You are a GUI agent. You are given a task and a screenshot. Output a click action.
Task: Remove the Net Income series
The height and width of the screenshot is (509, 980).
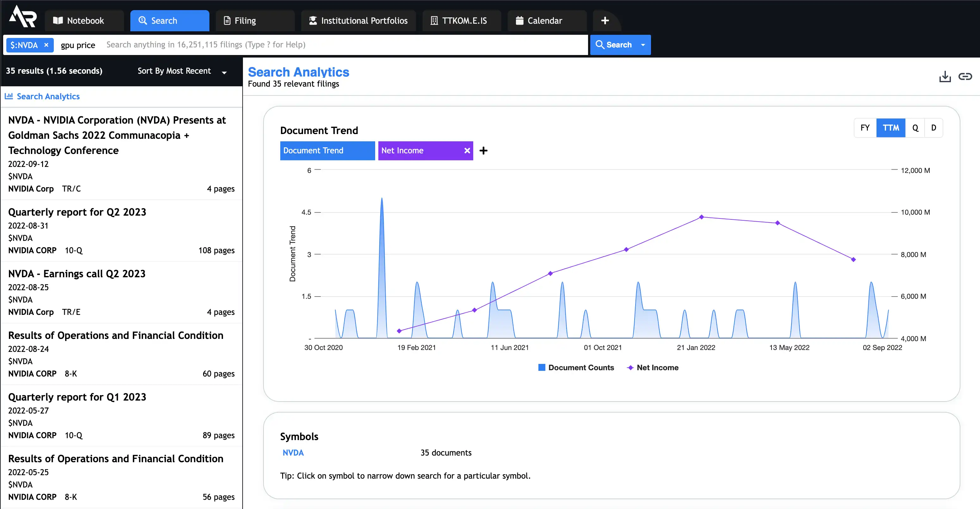[467, 150]
